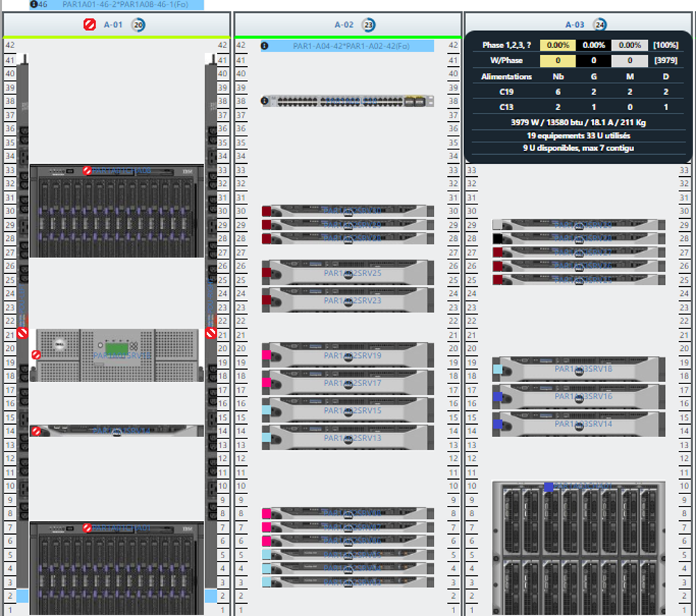This screenshot has width=696, height=616.
Task: Click the prohibited icon in rack A-01 header
Action: click(x=89, y=24)
